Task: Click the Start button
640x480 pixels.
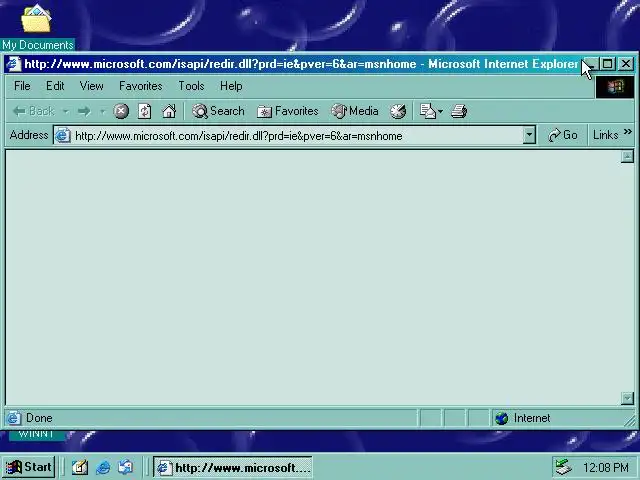Action: coord(29,467)
